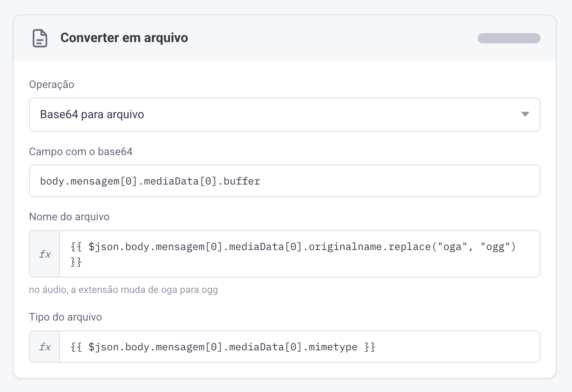Click the replace("oga", "ogg") expression text
This screenshot has height=392, width=572.
point(452,247)
